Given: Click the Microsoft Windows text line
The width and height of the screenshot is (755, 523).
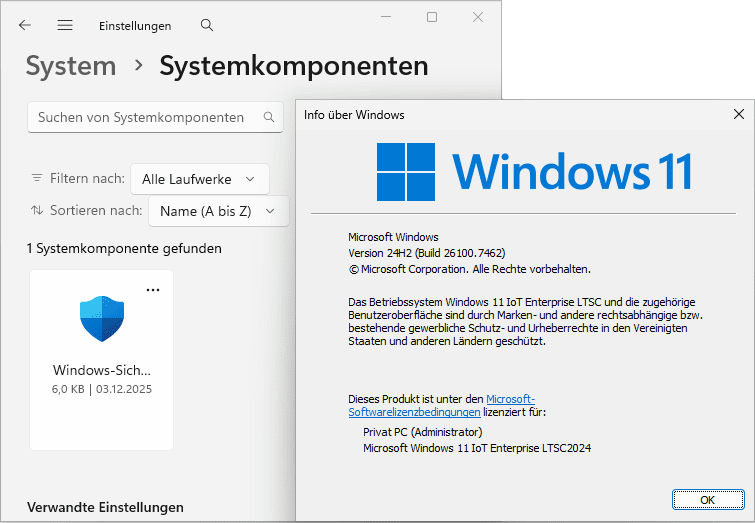Looking at the screenshot, I should click(393, 237).
